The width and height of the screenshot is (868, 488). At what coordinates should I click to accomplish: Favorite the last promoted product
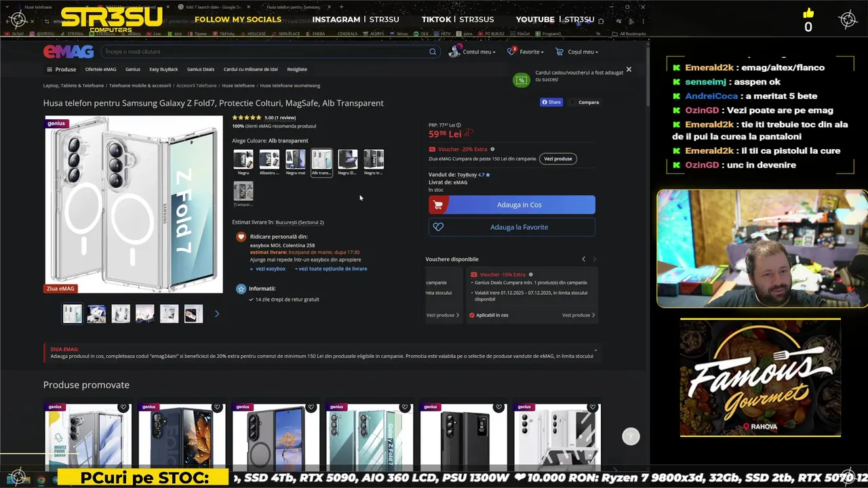point(592,407)
